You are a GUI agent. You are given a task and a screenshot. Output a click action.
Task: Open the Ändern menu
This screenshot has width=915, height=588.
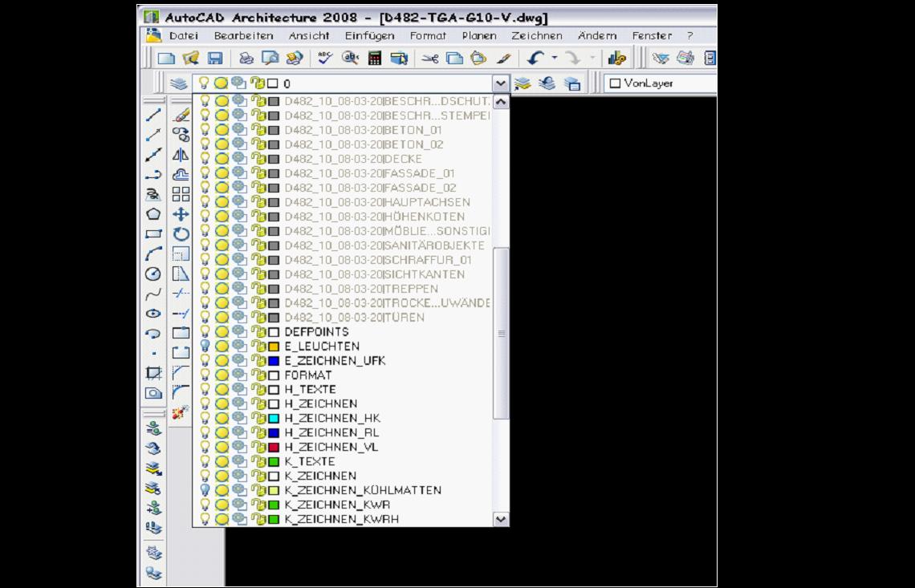pyautogui.click(x=597, y=35)
